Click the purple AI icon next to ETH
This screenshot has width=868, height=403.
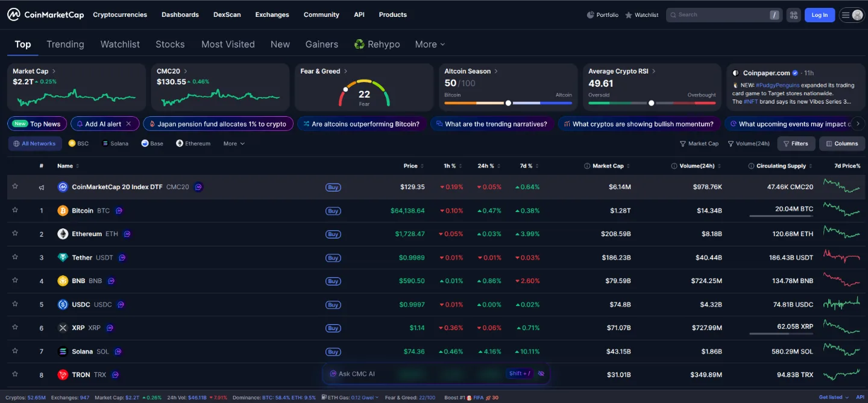click(x=127, y=234)
